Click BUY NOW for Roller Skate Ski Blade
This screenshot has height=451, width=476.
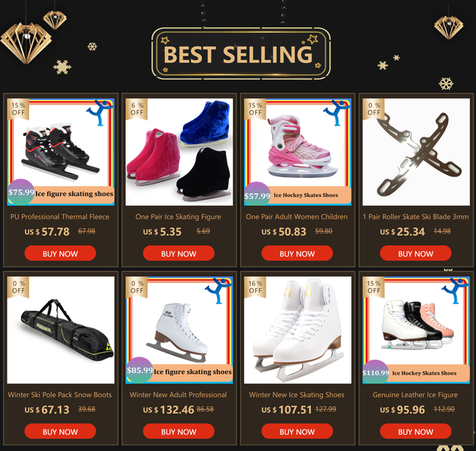pyautogui.click(x=416, y=253)
